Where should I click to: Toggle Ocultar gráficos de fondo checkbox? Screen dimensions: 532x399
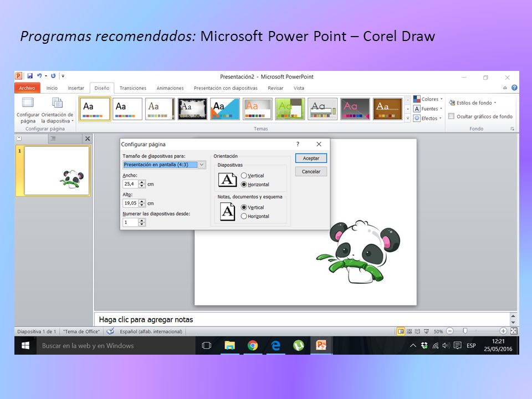[x=451, y=116]
